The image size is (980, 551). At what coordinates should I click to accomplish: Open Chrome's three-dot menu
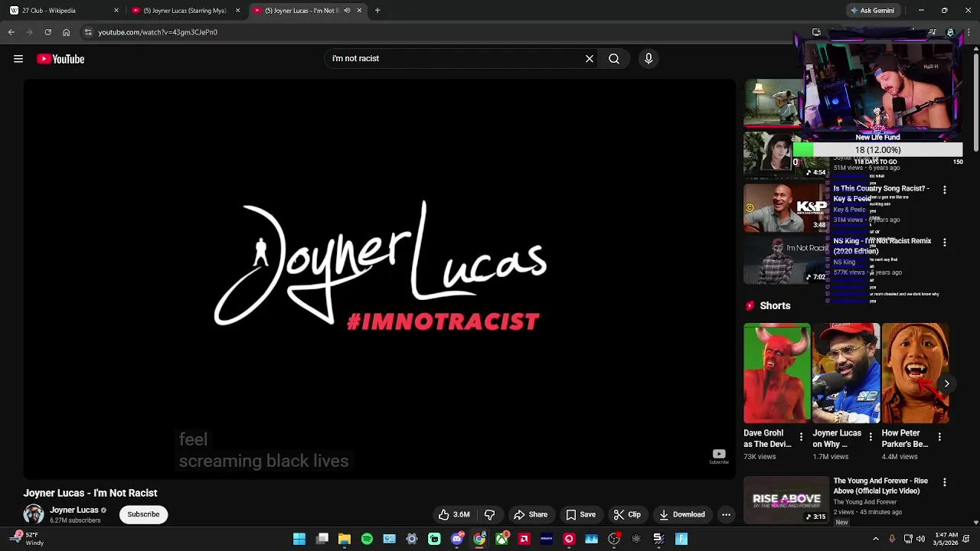(x=969, y=32)
